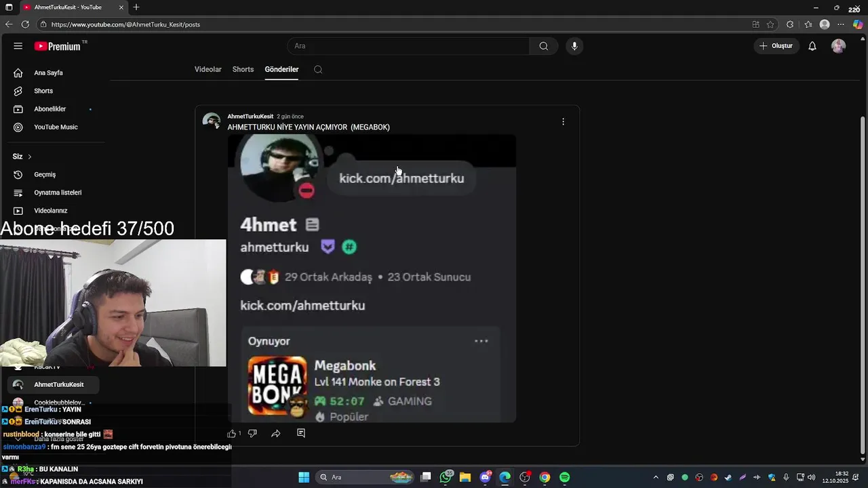Image resolution: width=868 pixels, height=488 pixels.
Task: Share the post with the arrow icon
Action: pyautogui.click(x=276, y=433)
